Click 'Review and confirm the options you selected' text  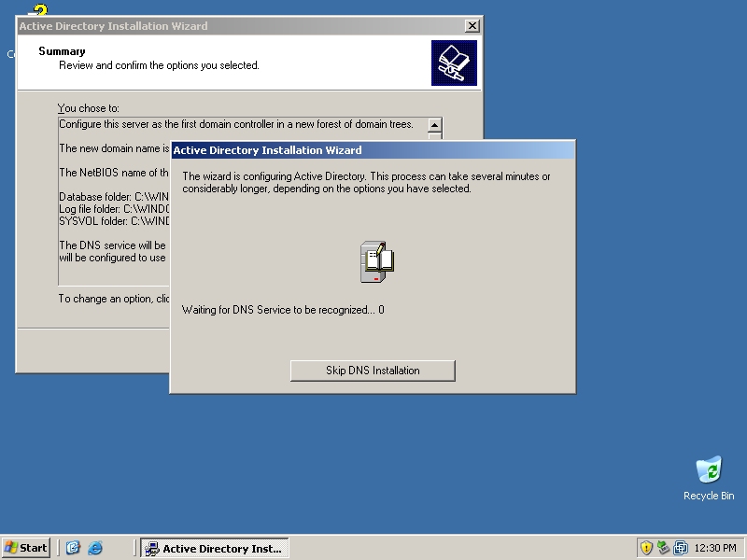pos(159,65)
